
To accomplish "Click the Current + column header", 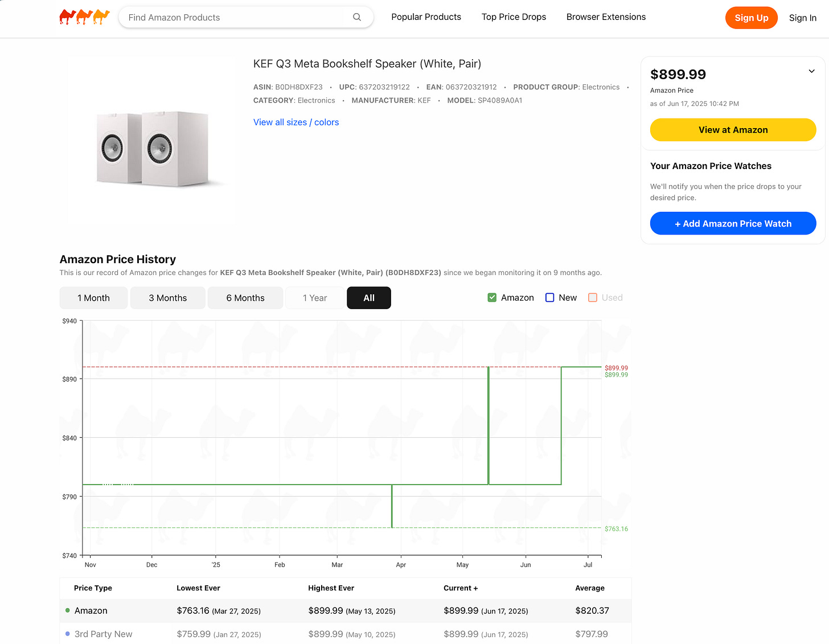I will 461,588.
